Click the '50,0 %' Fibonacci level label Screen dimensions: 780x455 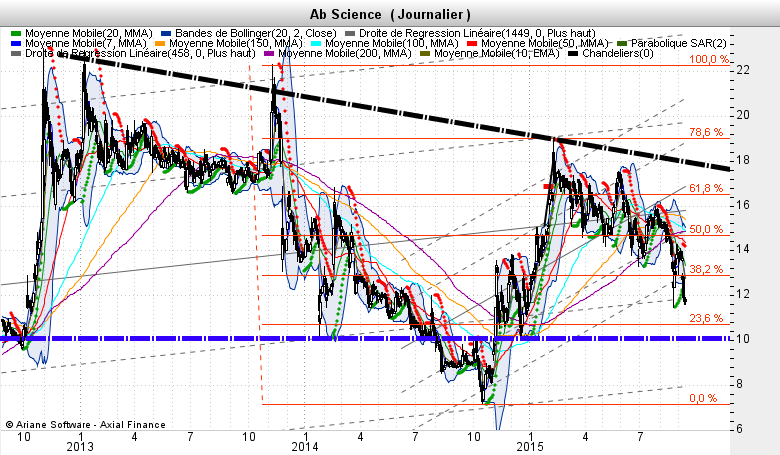coord(706,229)
